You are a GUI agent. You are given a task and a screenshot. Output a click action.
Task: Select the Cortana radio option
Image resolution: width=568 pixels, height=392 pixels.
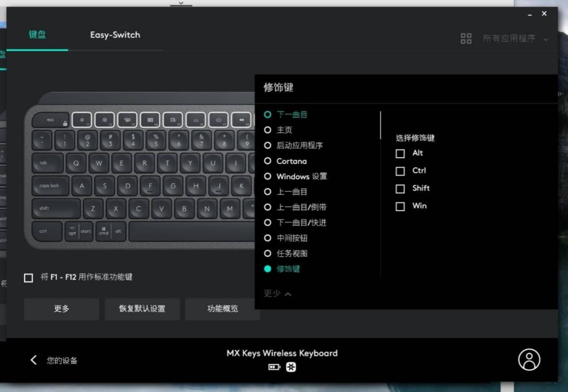click(268, 161)
